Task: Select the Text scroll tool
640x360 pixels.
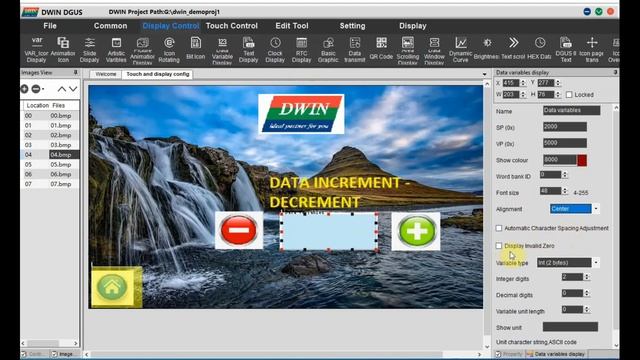Action: pyautogui.click(x=513, y=49)
